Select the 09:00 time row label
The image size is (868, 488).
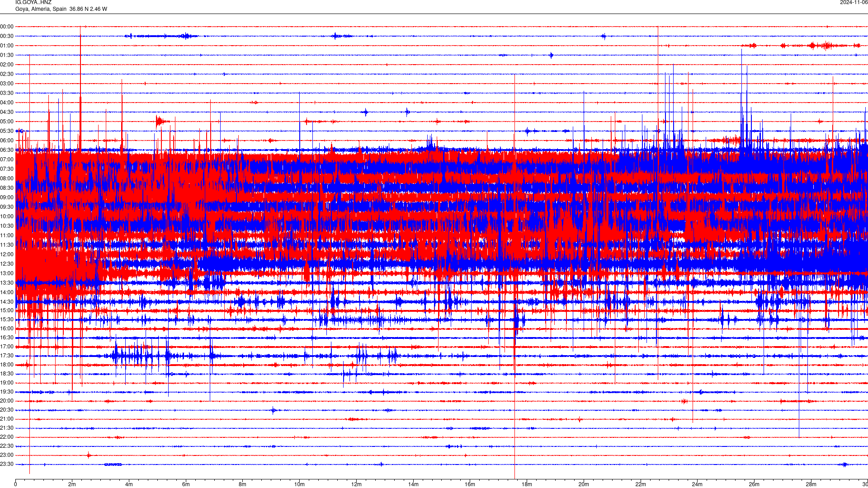click(x=7, y=197)
